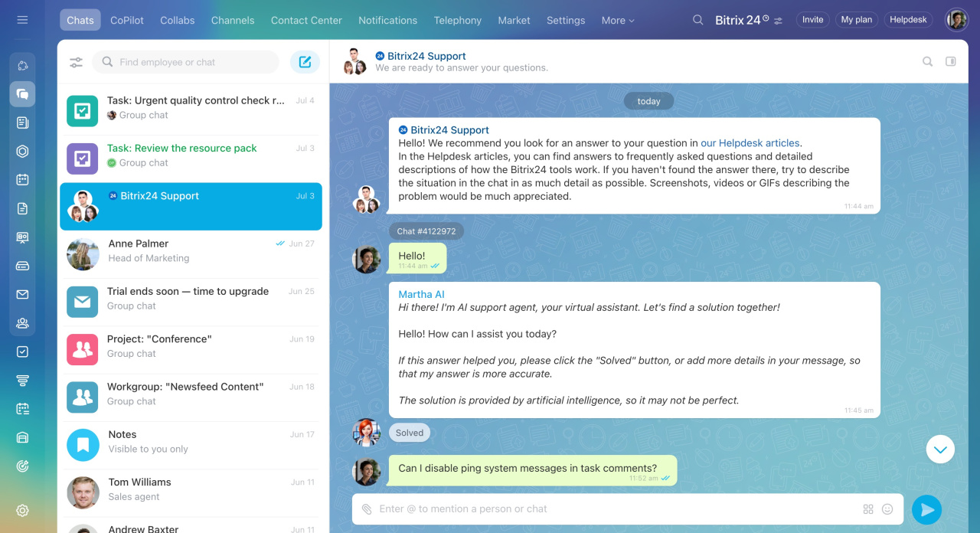This screenshot has height=533, width=980.
Task: Open the presentation boards sidebar icon
Action: click(22, 237)
